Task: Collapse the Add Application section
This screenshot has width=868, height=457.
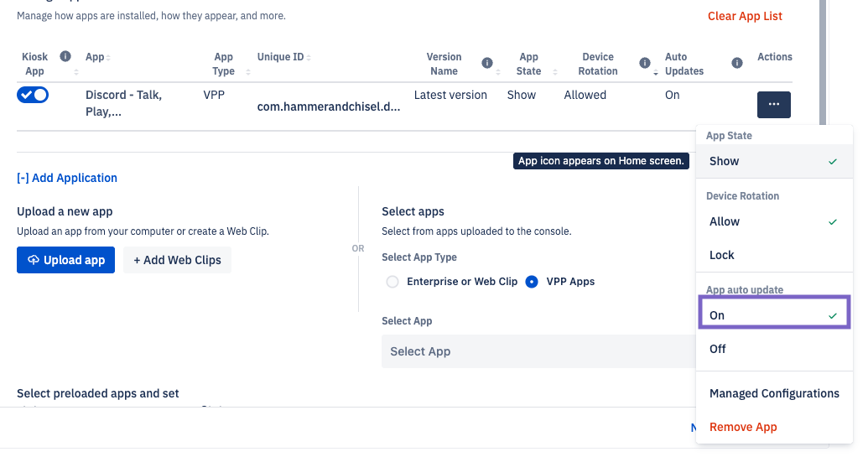Action: pos(67,178)
